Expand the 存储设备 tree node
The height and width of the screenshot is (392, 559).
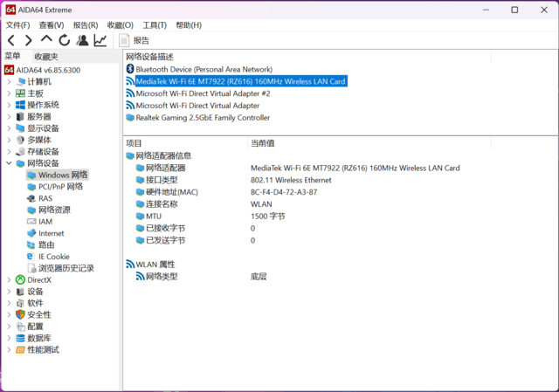[x=9, y=151]
